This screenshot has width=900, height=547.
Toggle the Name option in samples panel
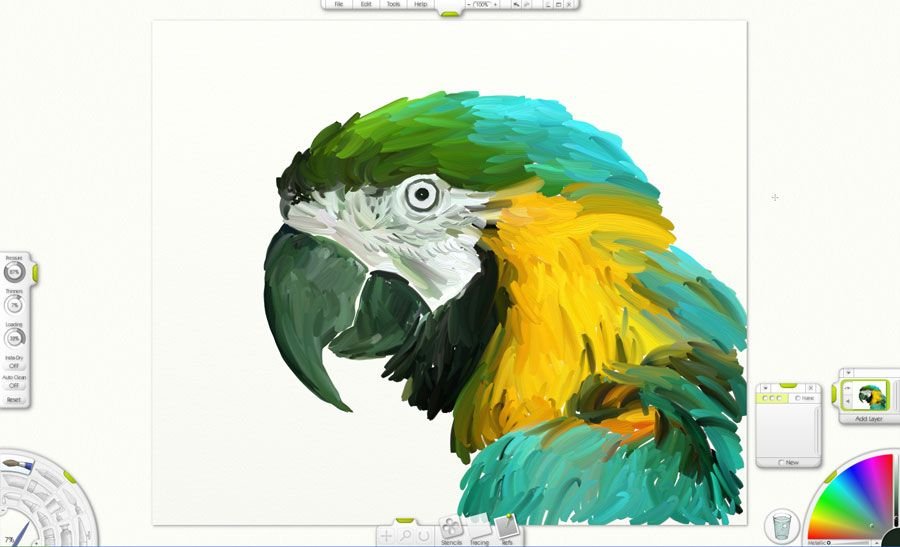pos(805,398)
